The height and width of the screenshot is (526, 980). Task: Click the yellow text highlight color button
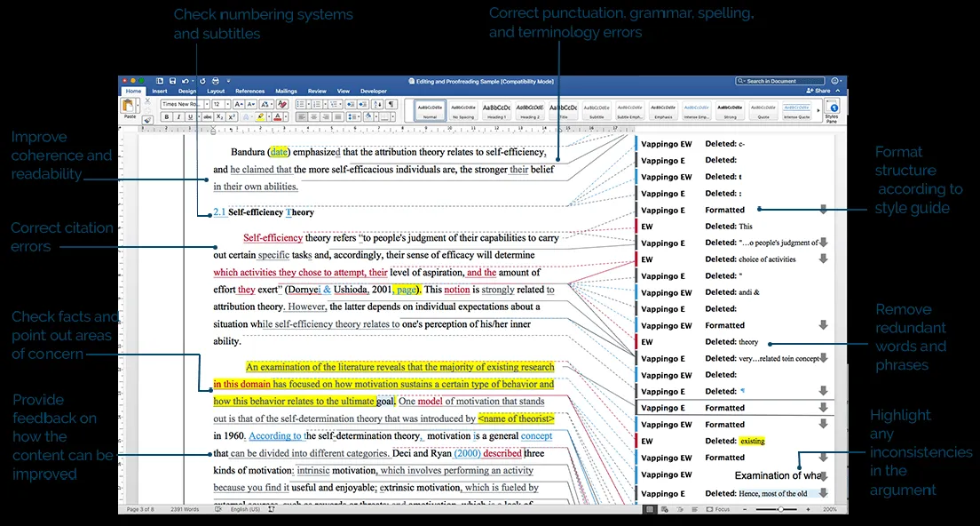[261, 117]
